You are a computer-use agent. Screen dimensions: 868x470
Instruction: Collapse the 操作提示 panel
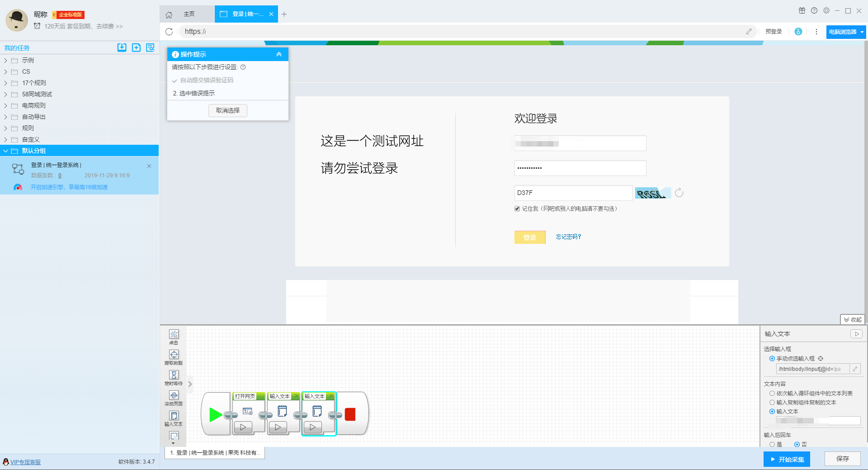pos(279,54)
